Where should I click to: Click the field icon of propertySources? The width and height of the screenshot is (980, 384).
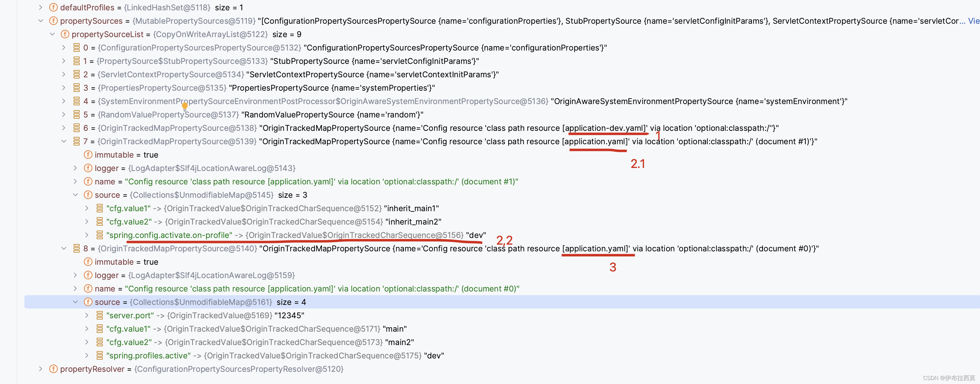(x=53, y=21)
